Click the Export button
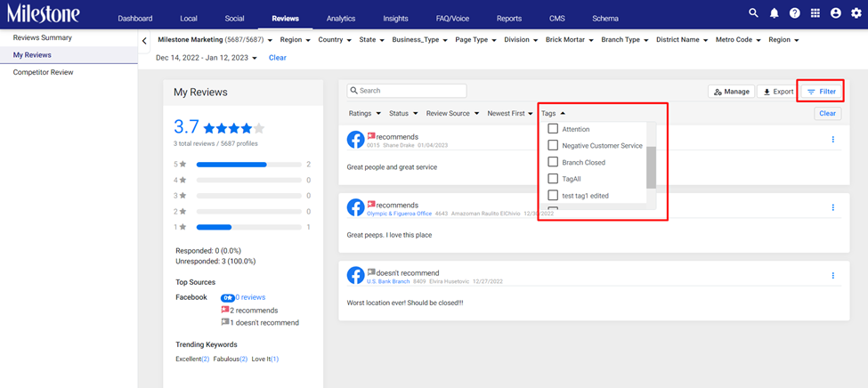868x388 pixels. click(778, 92)
